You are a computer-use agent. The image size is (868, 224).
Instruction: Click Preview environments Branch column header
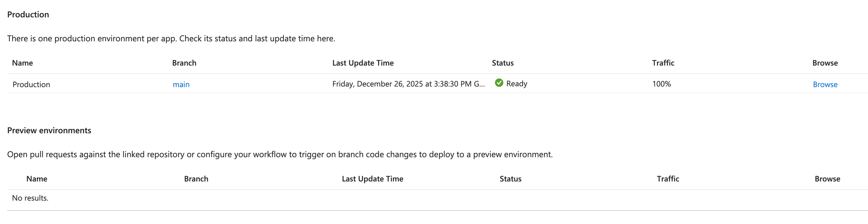[196, 179]
